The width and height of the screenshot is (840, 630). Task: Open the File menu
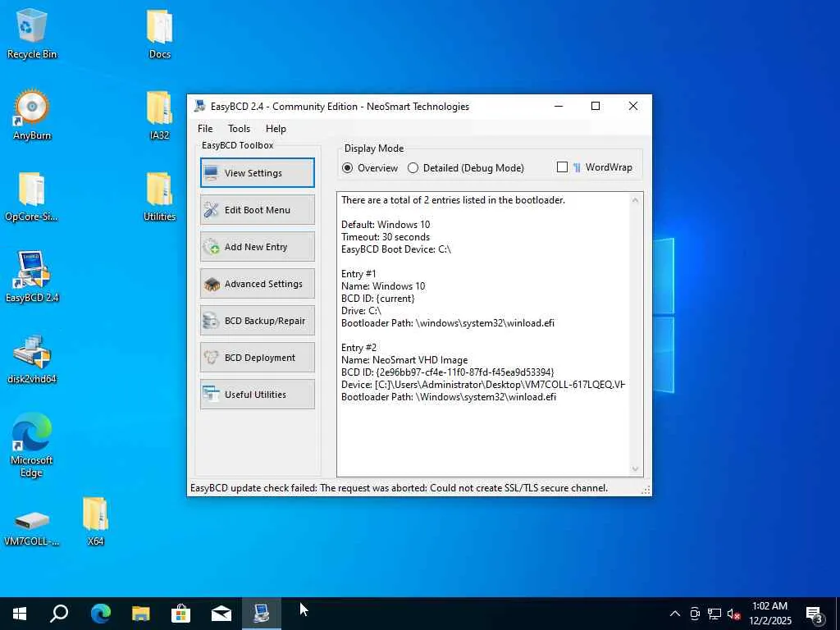(204, 129)
